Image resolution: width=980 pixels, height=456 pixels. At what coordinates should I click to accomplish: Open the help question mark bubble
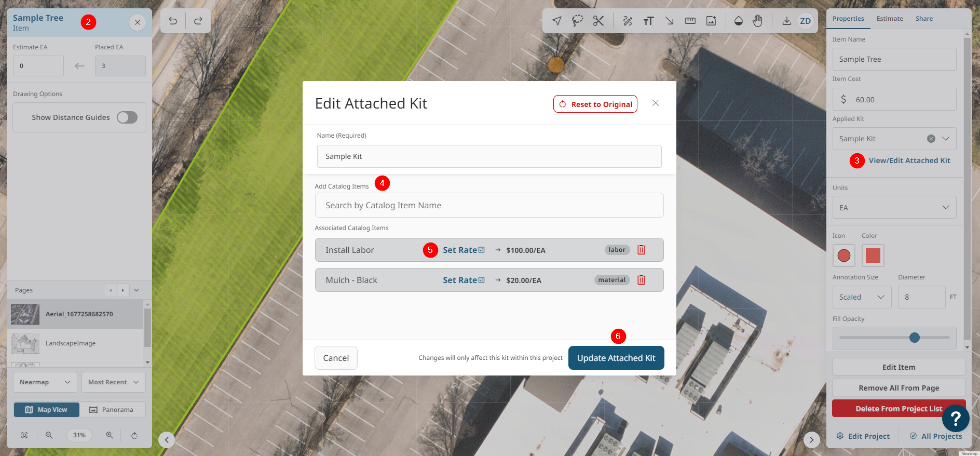click(956, 418)
